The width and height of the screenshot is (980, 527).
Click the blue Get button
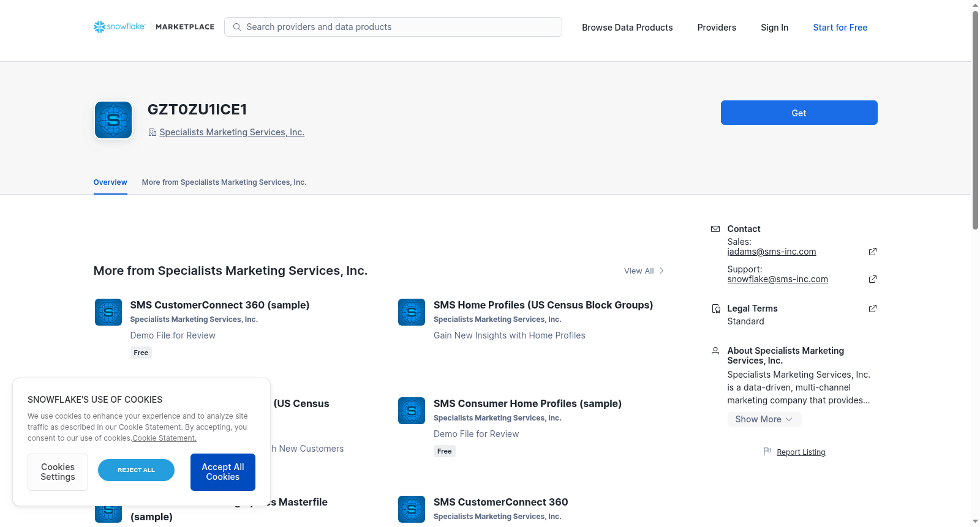point(799,113)
